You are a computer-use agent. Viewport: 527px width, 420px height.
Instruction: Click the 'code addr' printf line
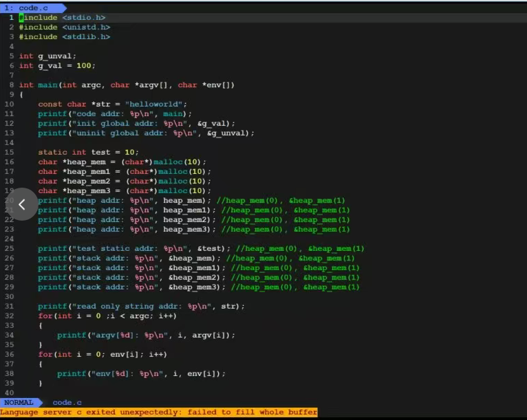[x=115, y=114]
